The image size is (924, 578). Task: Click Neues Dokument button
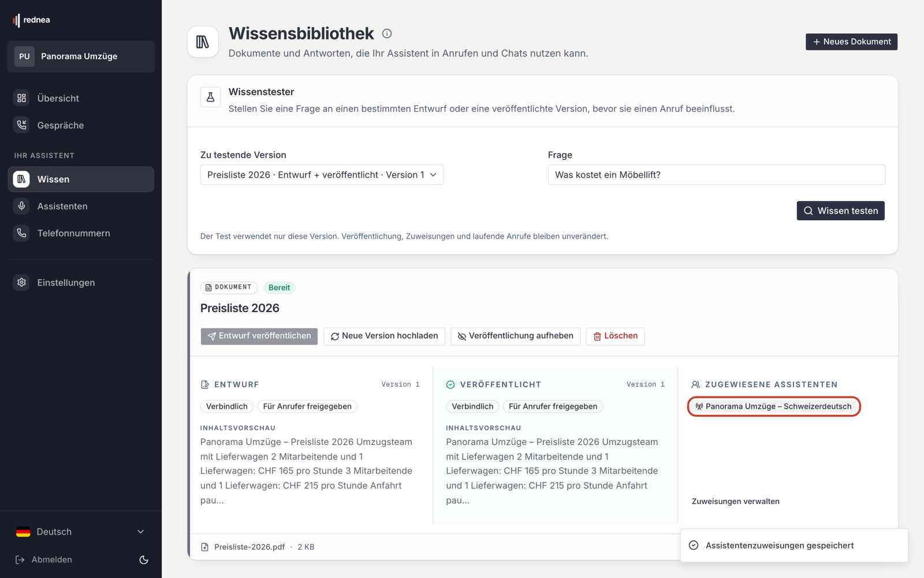(x=851, y=42)
